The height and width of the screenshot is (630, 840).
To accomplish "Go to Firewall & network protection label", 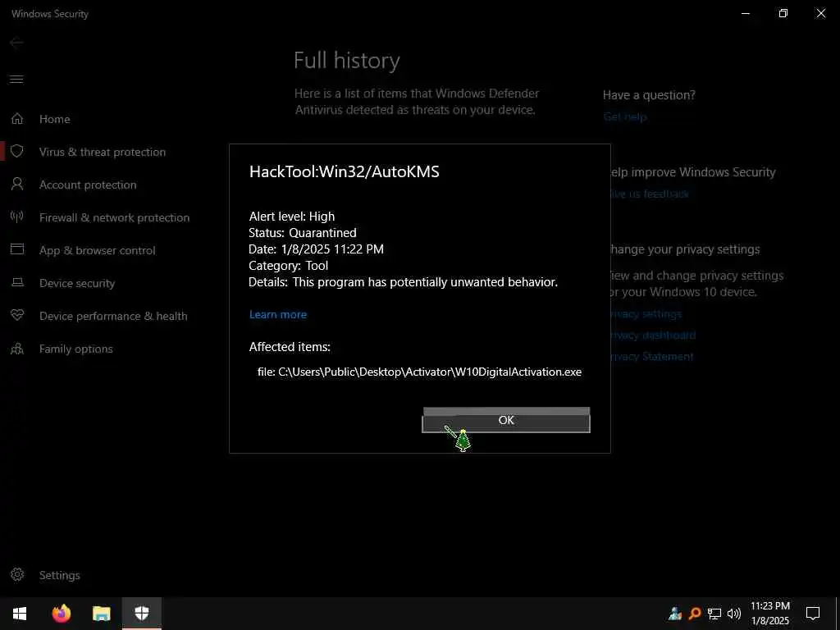I will [x=114, y=217].
